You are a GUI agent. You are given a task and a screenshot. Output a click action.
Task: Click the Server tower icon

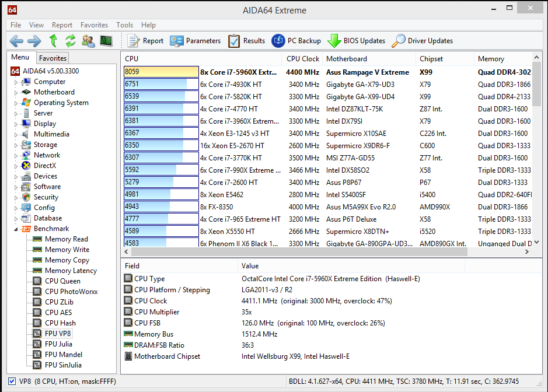point(26,113)
